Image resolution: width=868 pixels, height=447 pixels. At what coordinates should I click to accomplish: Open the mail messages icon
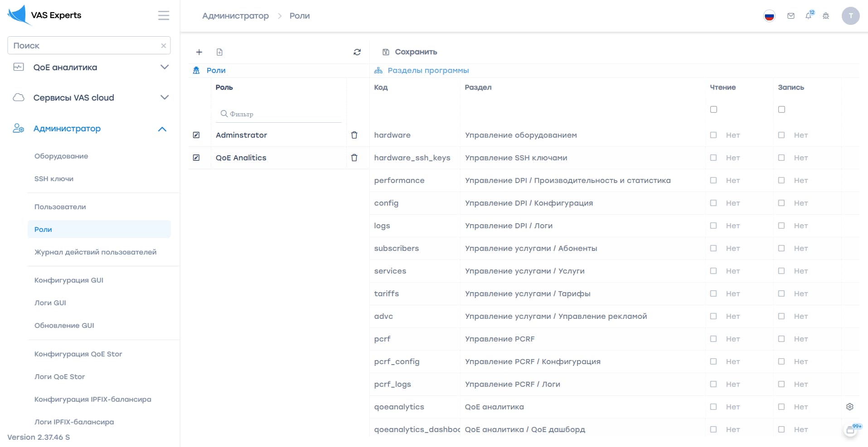[791, 16]
